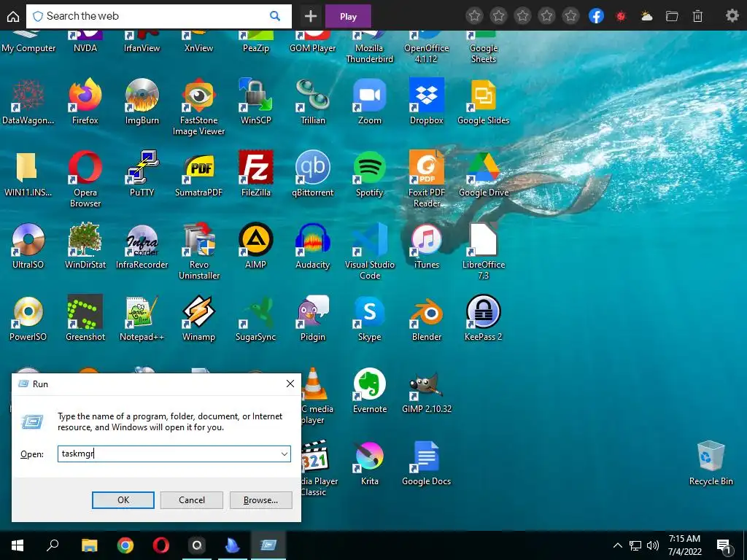This screenshot has width=747, height=560.
Task: Click the Audacity shortcut
Action: click(x=312, y=246)
